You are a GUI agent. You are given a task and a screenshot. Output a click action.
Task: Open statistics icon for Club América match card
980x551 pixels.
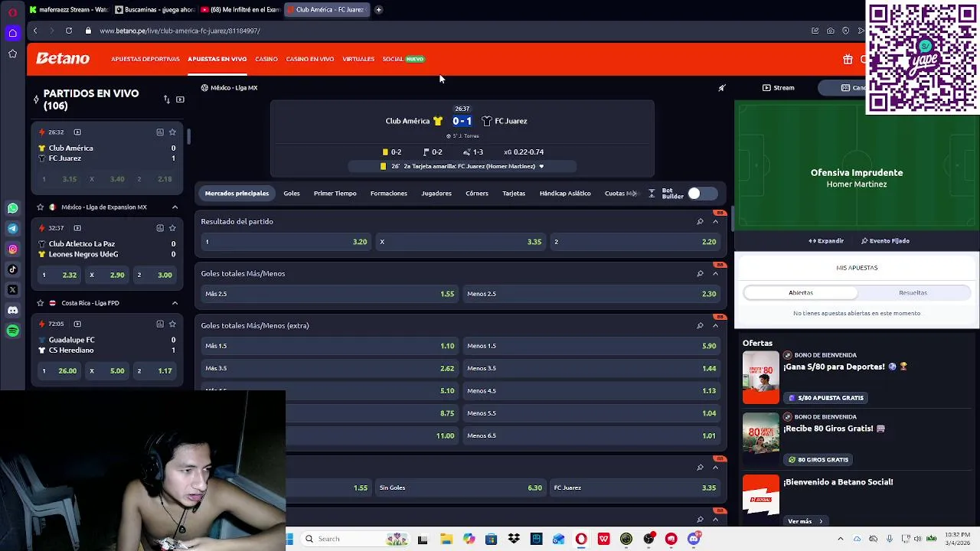160,132
